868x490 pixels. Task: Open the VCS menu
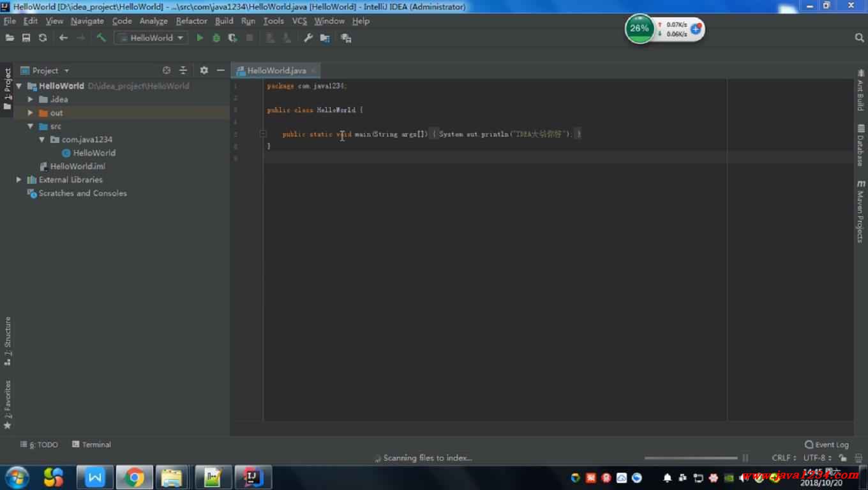(299, 21)
